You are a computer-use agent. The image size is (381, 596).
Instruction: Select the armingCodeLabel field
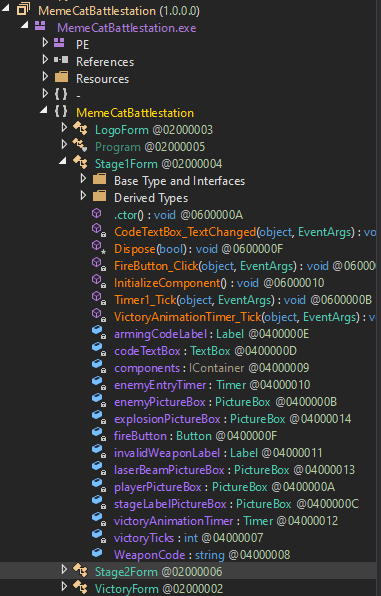[212, 334]
